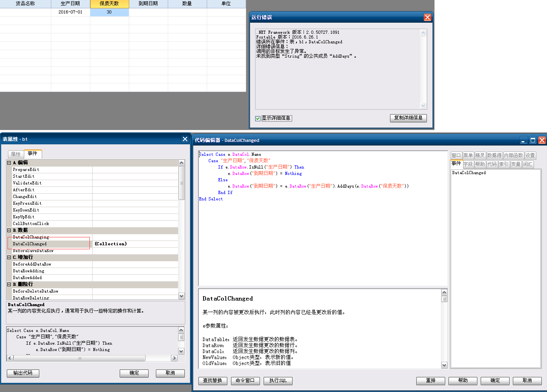Click the (Collection) value cell
Screen dimensions: 547x392
coord(135,244)
